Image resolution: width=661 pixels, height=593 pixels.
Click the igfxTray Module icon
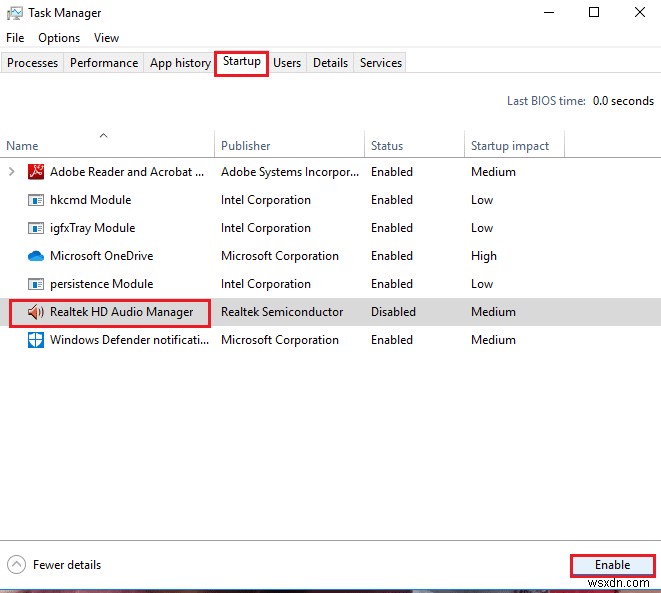tap(36, 228)
